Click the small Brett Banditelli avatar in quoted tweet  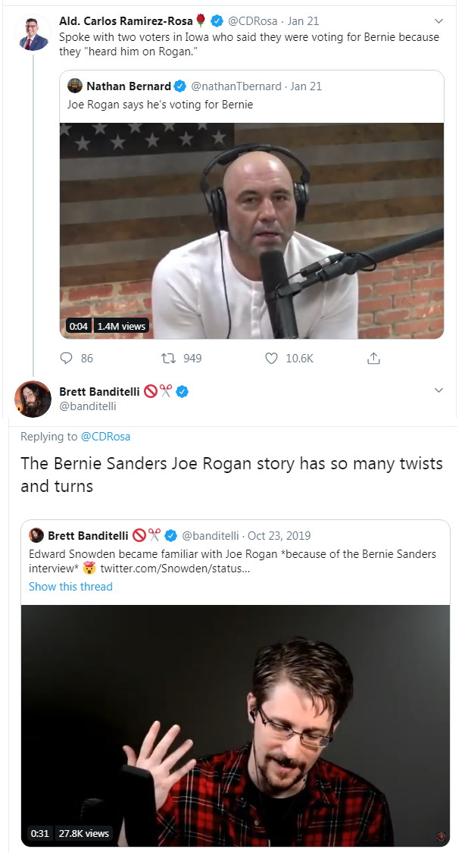coord(36,535)
